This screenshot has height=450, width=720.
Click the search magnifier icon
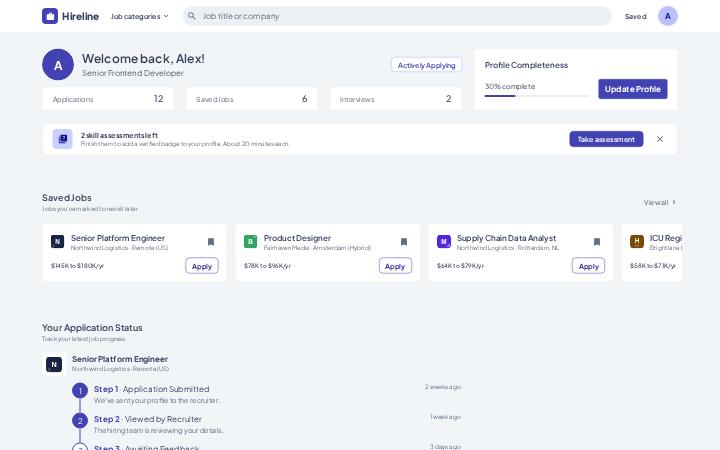(191, 16)
